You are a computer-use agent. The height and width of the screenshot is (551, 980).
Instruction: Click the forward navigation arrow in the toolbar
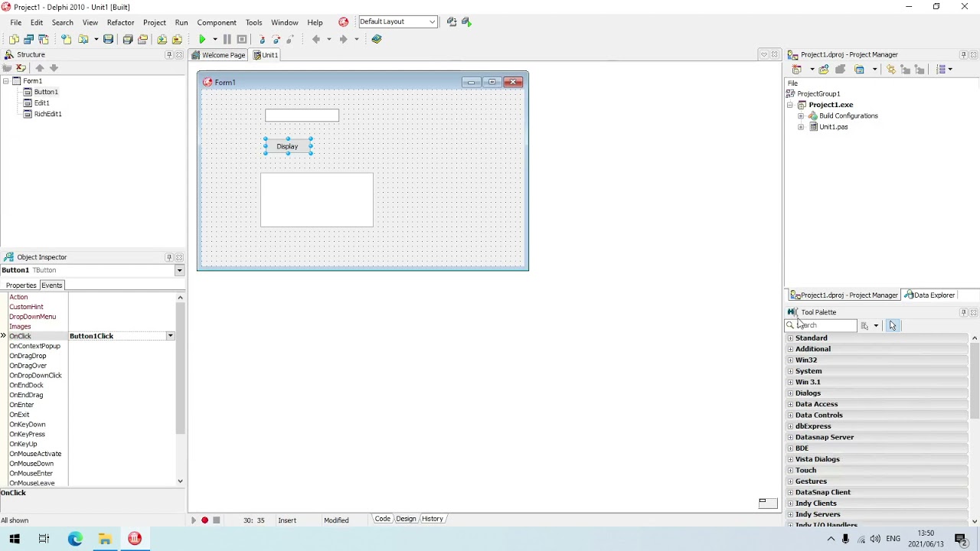[343, 39]
